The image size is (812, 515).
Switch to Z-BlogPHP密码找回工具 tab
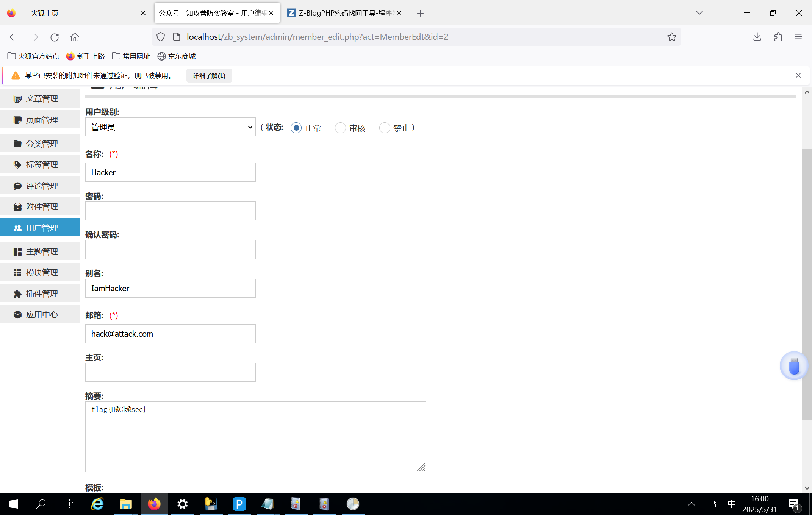pyautogui.click(x=341, y=13)
